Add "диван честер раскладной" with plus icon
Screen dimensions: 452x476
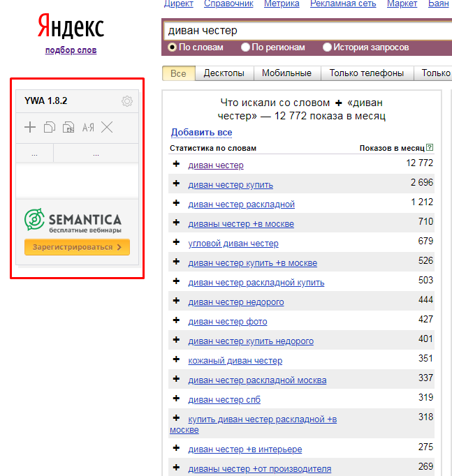(x=176, y=203)
